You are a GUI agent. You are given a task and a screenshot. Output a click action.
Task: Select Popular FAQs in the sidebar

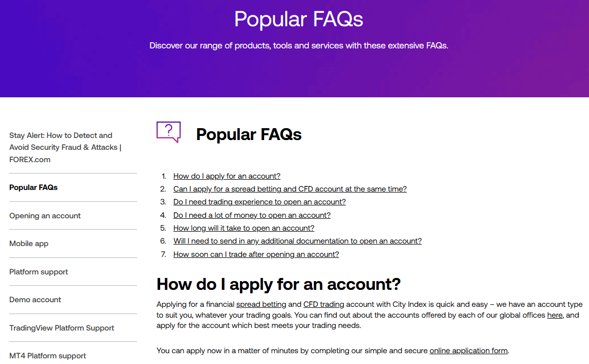[33, 187]
